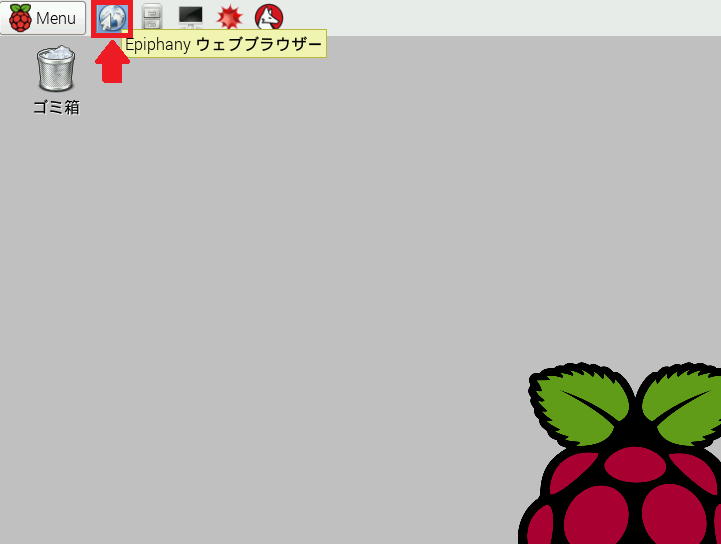The width and height of the screenshot is (721, 544).
Task: Launch the Epiphany web browser icon
Action: [112, 18]
